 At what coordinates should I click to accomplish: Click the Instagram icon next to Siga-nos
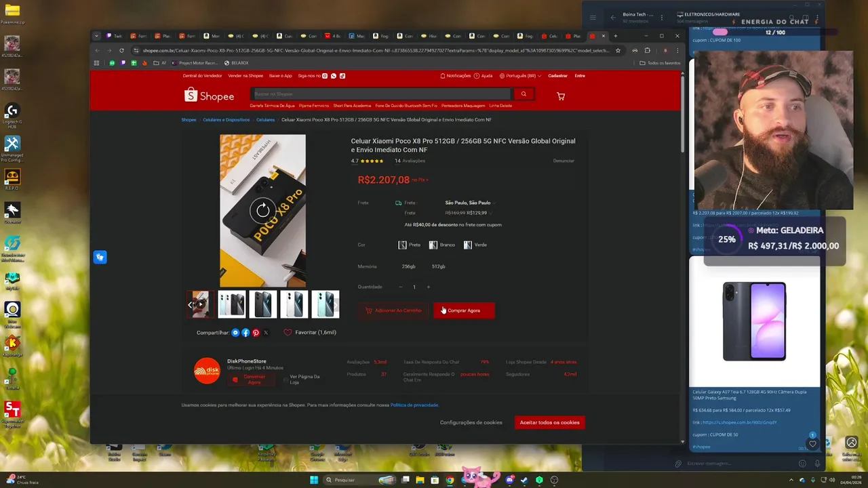coord(325,76)
